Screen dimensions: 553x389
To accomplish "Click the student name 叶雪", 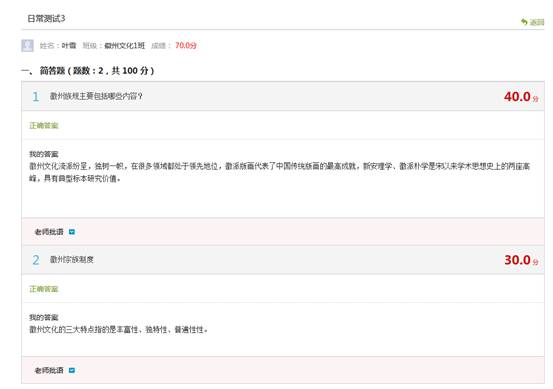I will pos(69,45).
